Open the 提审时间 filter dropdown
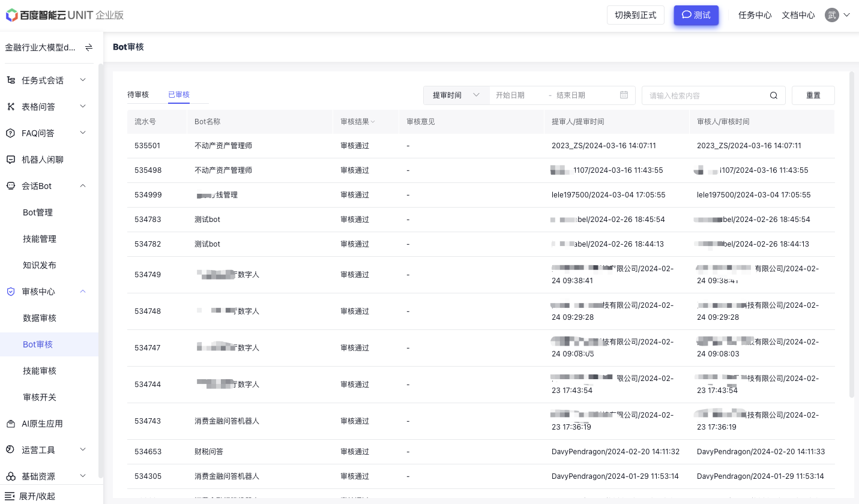Image resolution: width=859 pixels, height=504 pixels. coord(457,95)
